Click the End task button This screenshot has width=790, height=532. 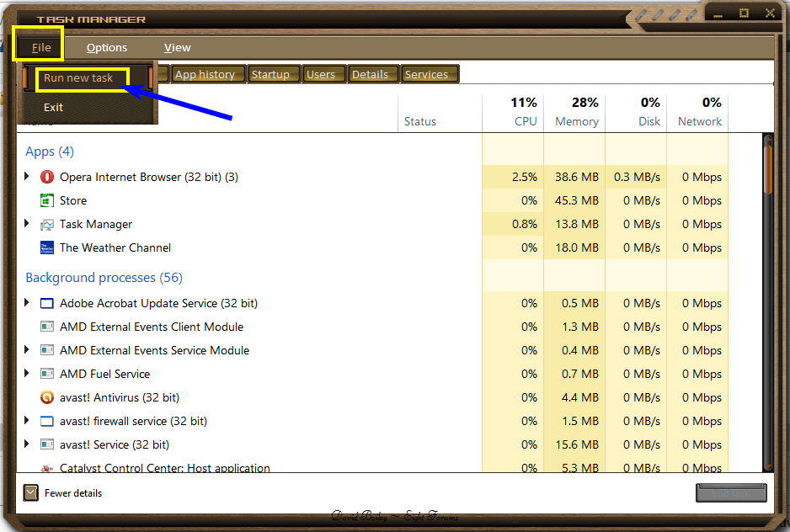coord(731,493)
